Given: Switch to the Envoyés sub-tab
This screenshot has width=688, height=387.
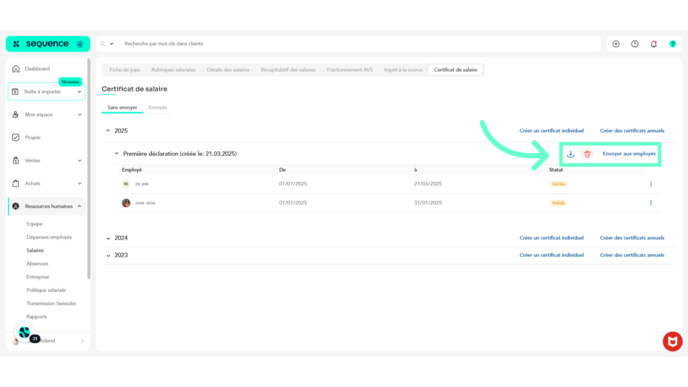Looking at the screenshot, I should [158, 108].
